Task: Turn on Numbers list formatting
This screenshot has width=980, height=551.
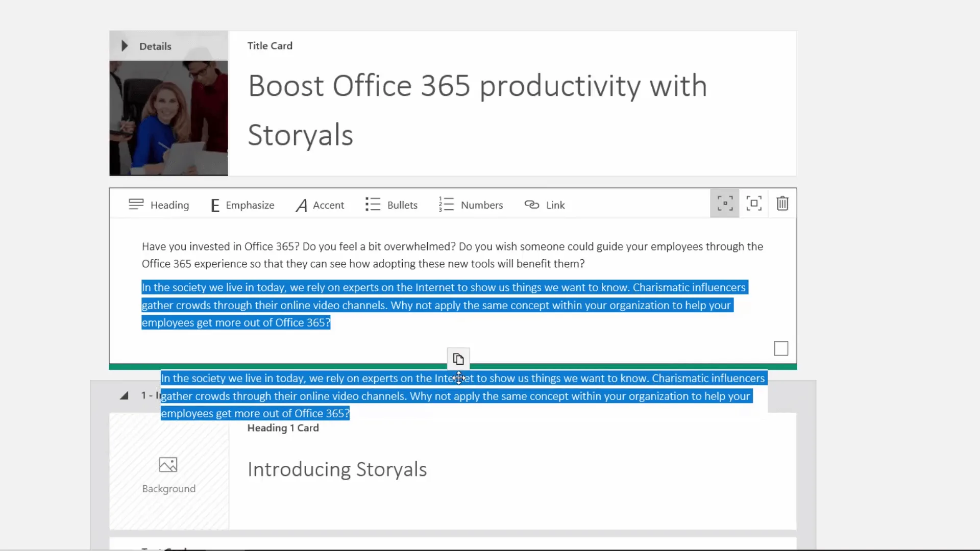Action: click(x=471, y=205)
